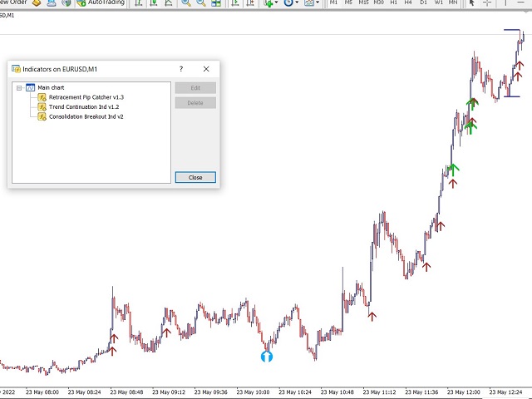Select the D1 timeframe
Screen dimensions: 532x399
point(423,2)
